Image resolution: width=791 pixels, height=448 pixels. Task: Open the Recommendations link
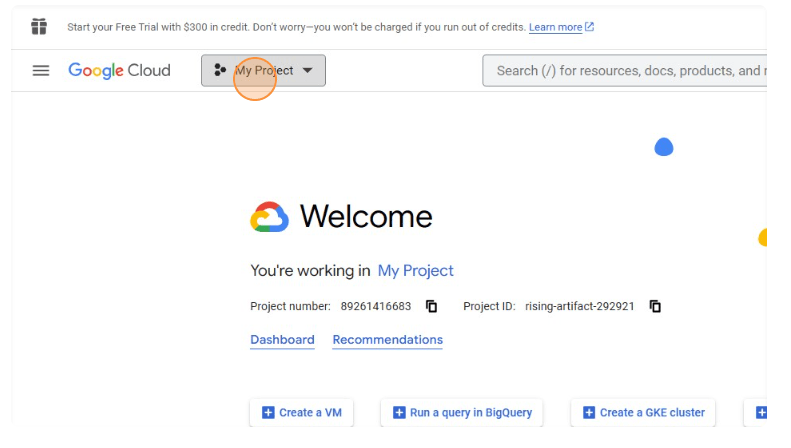(387, 340)
